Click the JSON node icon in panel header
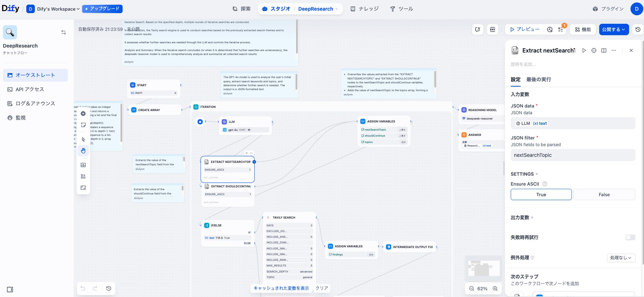The image size is (644, 297). [515, 50]
